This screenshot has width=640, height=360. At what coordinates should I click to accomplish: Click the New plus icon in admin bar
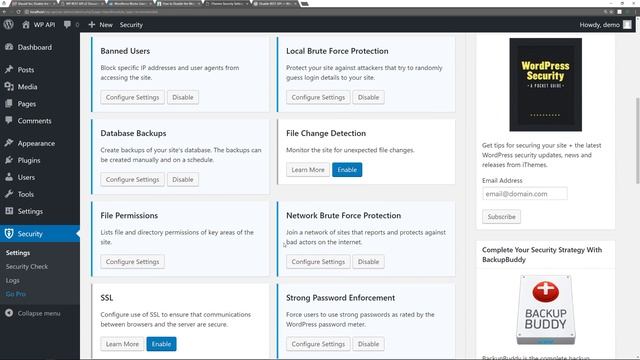tap(92, 24)
